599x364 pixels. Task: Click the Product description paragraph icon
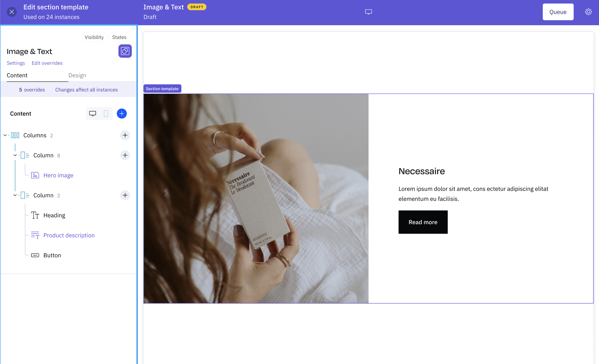click(35, 236)
